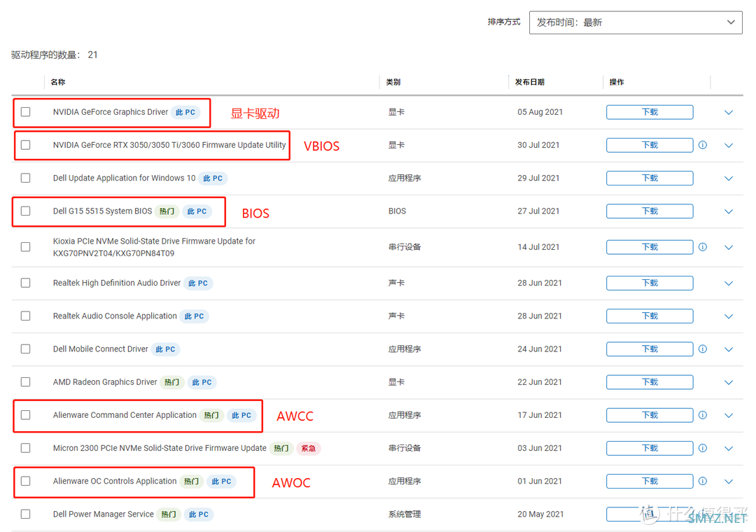Image resolution: width=756 pixels, height=532 pixels.
Task: Show info icon for Kioxia NVMe firmware
Action: point(703,247)
